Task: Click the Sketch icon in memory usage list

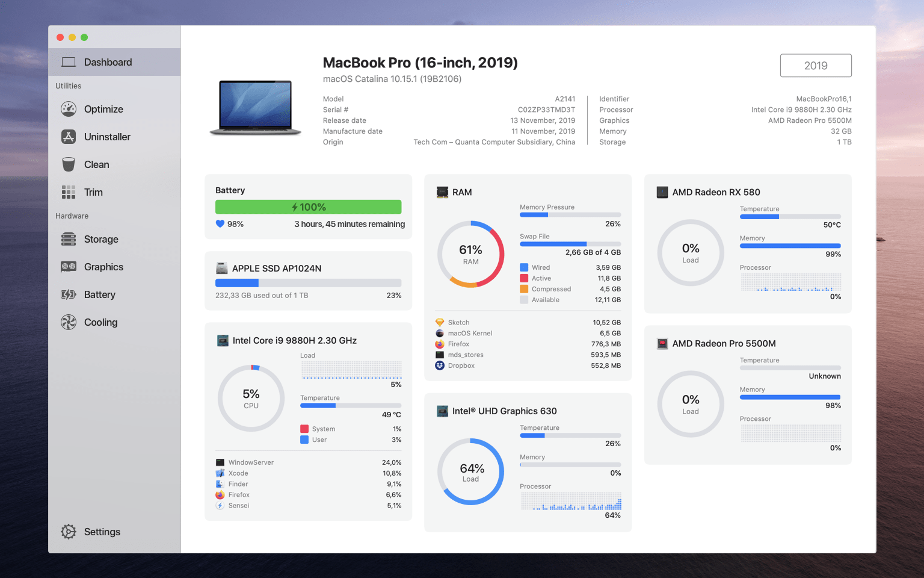Action: [439, 322]
